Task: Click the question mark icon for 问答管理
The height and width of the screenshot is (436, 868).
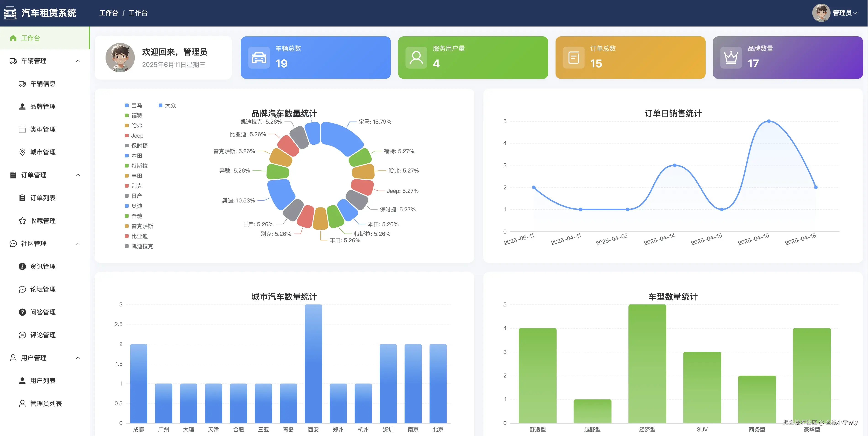Action: [x=22, y=312]
